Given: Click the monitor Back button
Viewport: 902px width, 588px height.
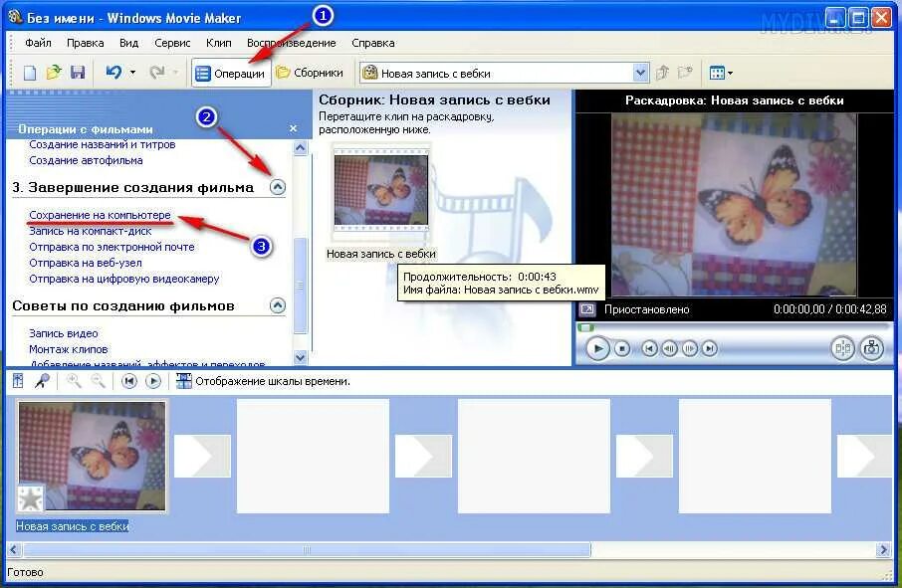Looking at the screenshot, I should coord(649,348).
